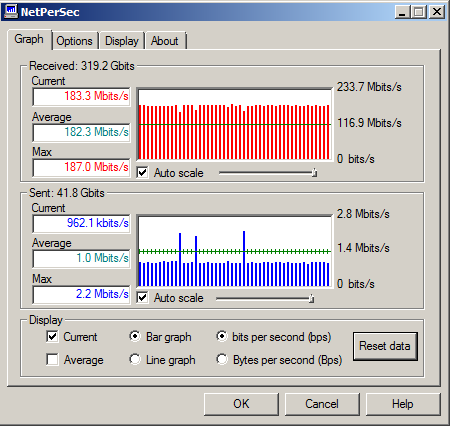The image size is (450, 426).
Task: Open the About tab
Action: pyautogui.click(x=165, y=41)
